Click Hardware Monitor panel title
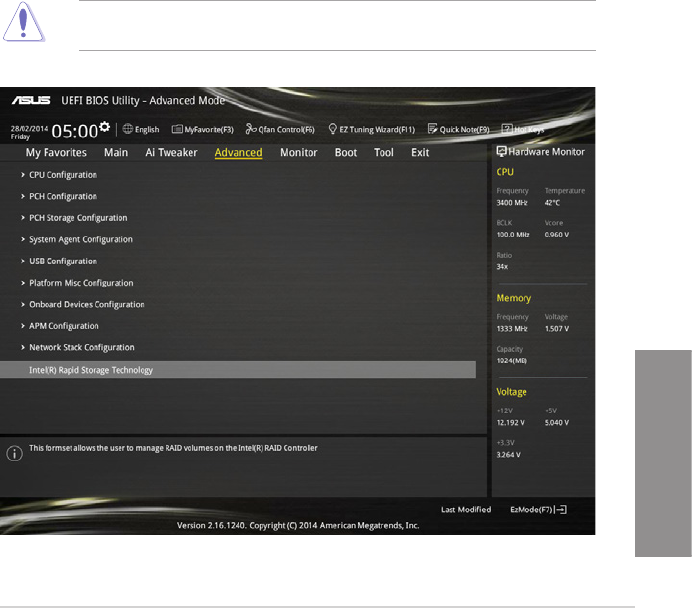Viewport: 692px width, 608px height. 546,152
